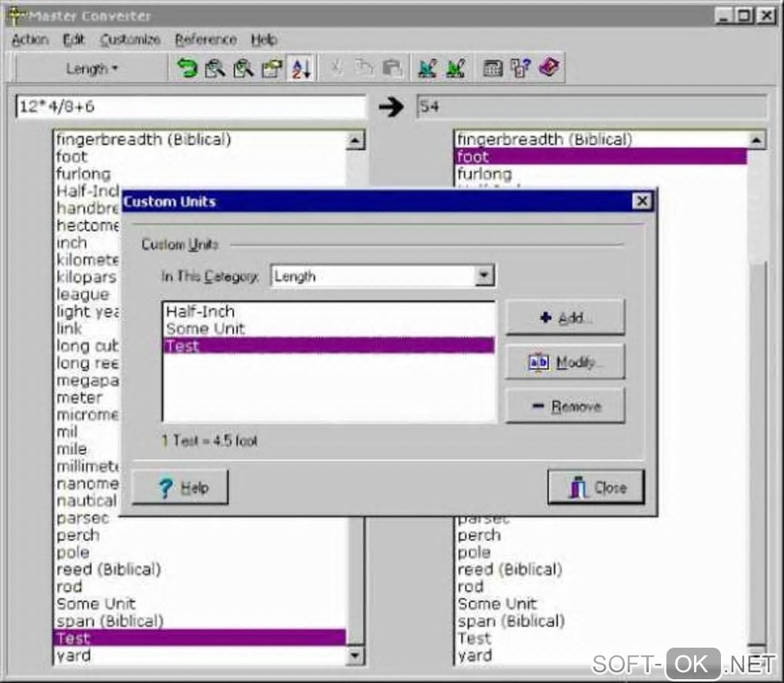The height and width of the screenshot is (683, 784).
Task: Click the first magnifier search icon
Action: [x=215, y=68]
